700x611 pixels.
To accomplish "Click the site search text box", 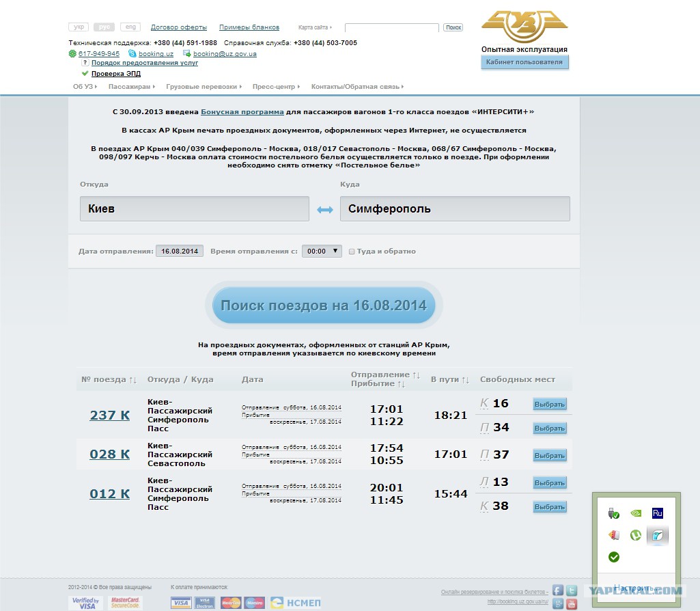I will (x=392, y=27).
